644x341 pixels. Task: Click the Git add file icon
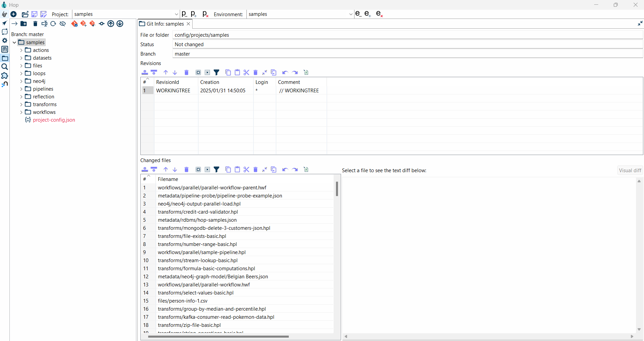pos(83,24)
